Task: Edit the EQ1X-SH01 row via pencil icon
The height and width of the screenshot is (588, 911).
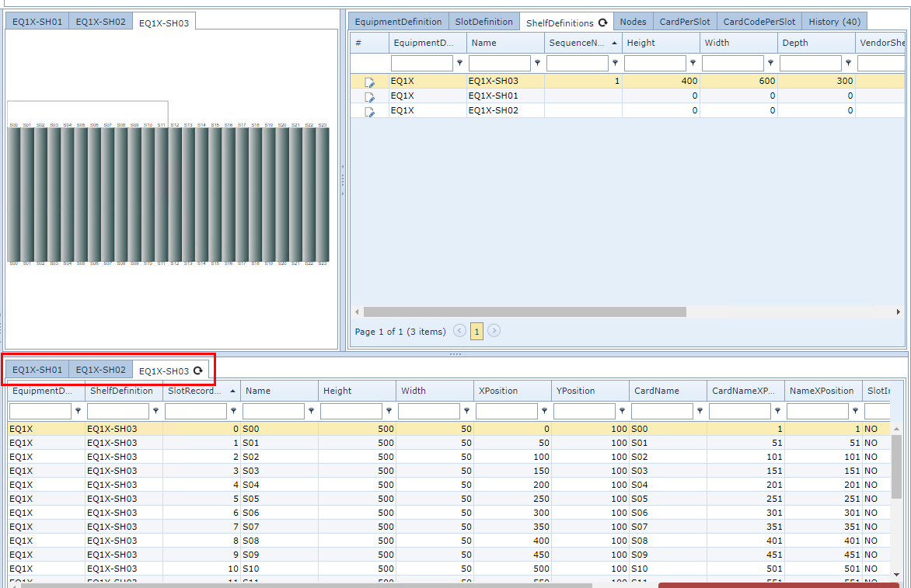Action: (x=370, y=96)
